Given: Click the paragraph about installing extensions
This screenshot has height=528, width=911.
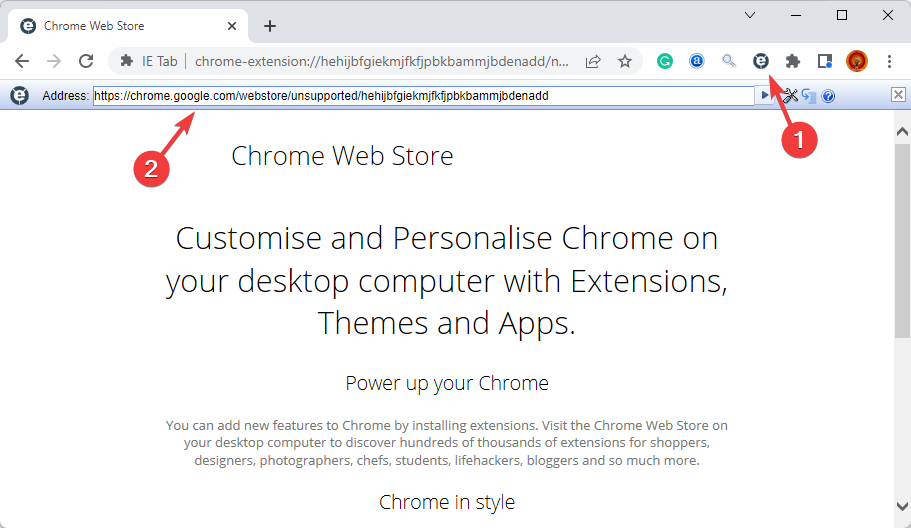Looking at the screenshot, I should click(x=447, y=443).
